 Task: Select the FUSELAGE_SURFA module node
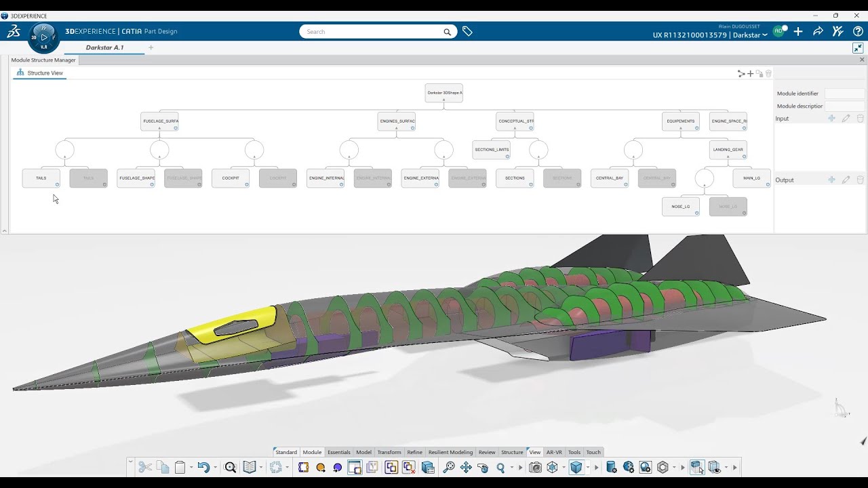click(160, 121)
